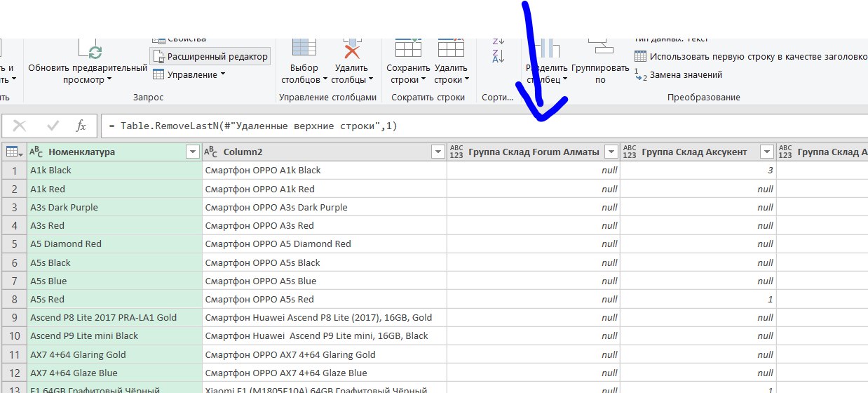
Task: Expand the Обновить предварительный просмотр dropdown arrow
Action: (109, 80)
